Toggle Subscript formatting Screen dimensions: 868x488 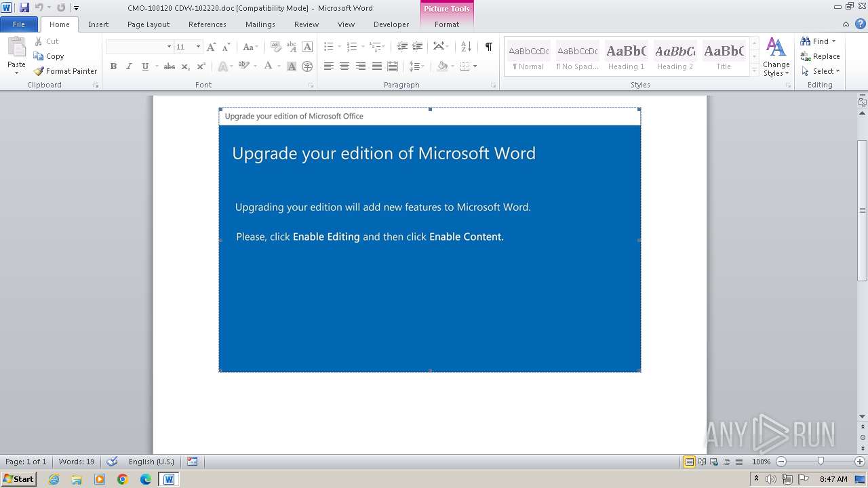coord(185,66)
